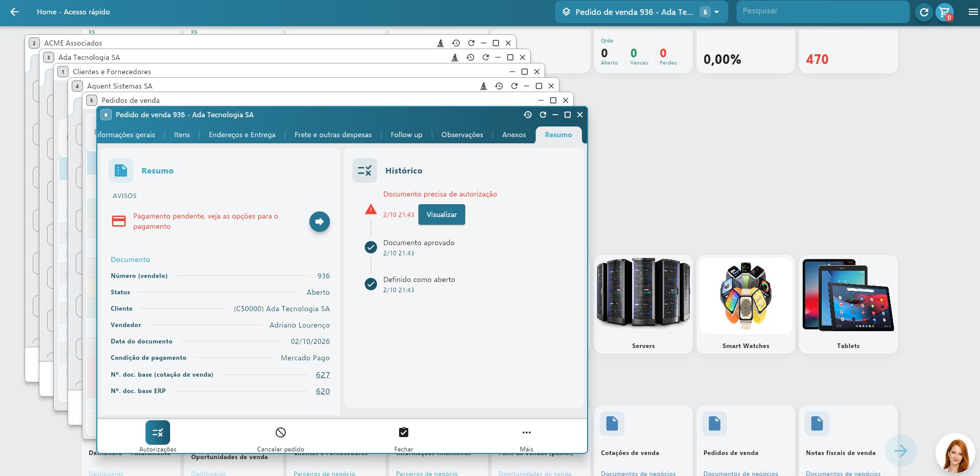Open the Smart Watches thumbnail

[746, 296]
